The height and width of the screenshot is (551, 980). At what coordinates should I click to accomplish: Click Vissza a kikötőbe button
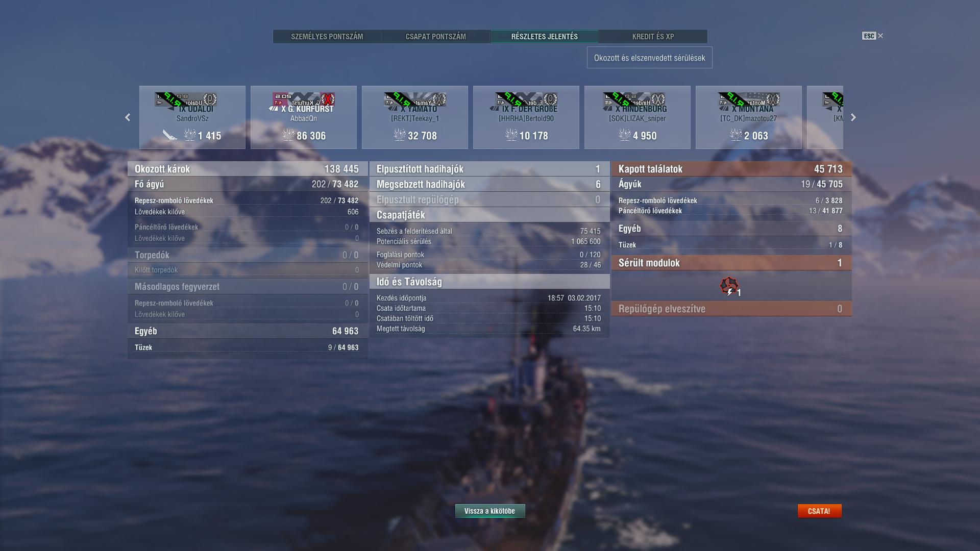coord(490,511)
